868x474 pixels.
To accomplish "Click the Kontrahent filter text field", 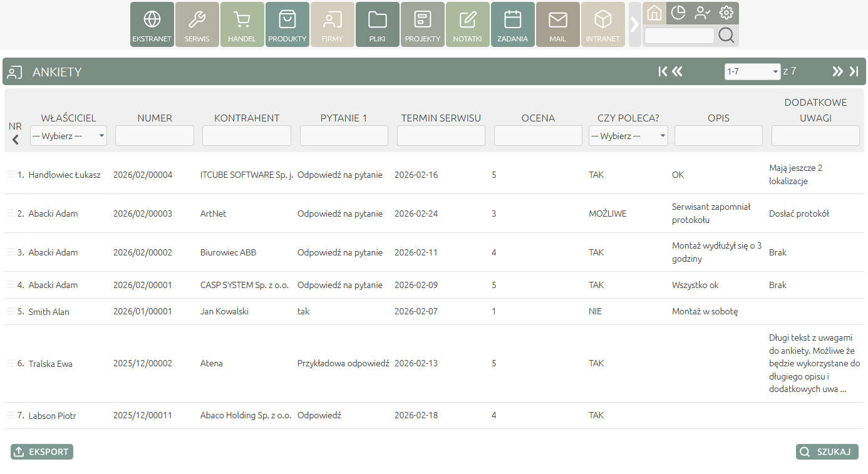I will [x=247, y=136].
